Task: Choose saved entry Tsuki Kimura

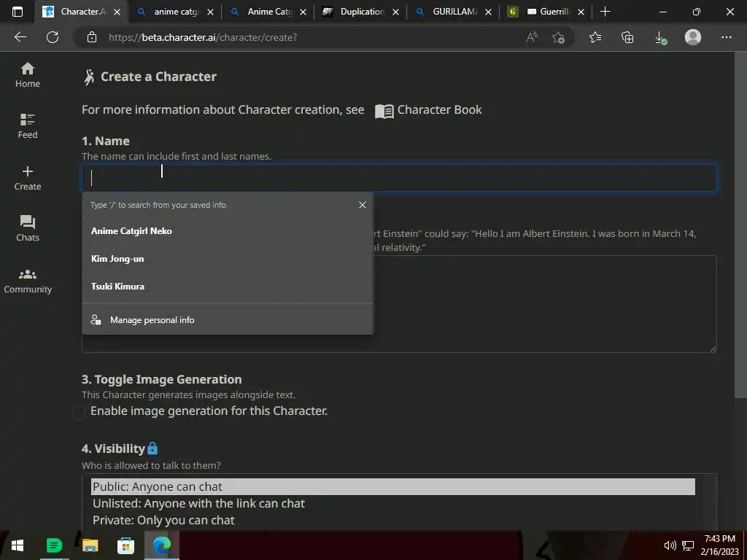Action: point(228,286)
